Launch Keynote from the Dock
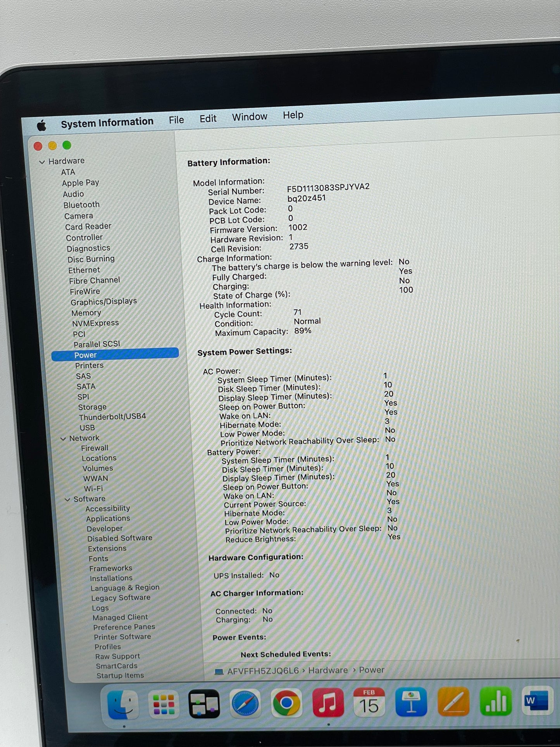Viewport: 560px width, 747px height. tap(411, 701)
